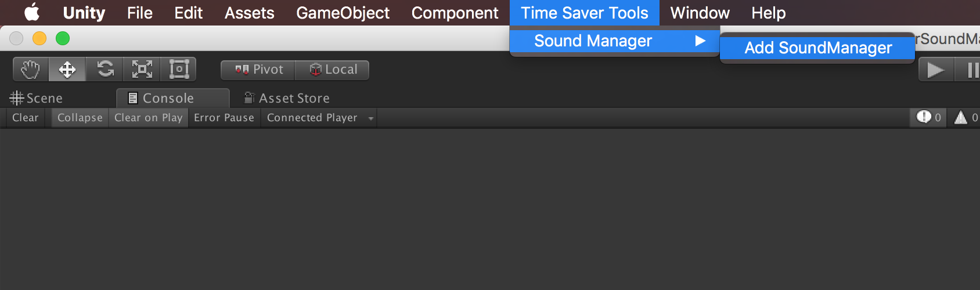
Task: Open the GameObject menu
Action: 343,13
